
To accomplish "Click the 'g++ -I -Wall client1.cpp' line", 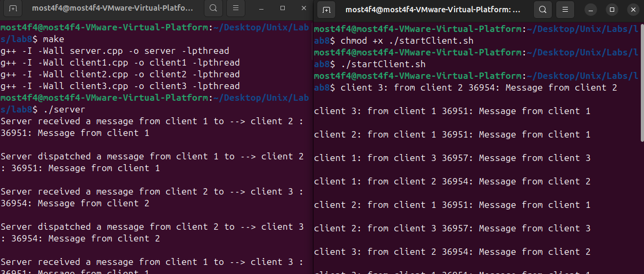I will [x=120, y=63].
